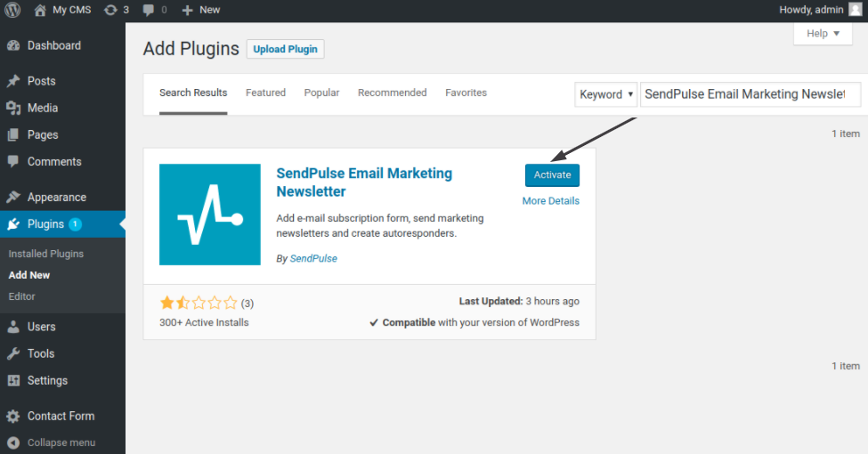The height and width of the screenshot is (454, 868).
Task: Open More Details link for plugin
Action: pyautogui.click(x=550, y=201)
